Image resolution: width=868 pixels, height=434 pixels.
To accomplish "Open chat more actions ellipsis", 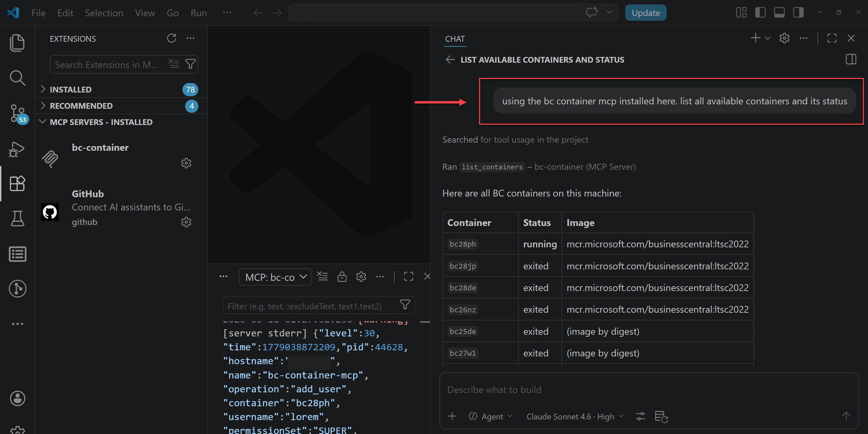I will coord(804,38).
